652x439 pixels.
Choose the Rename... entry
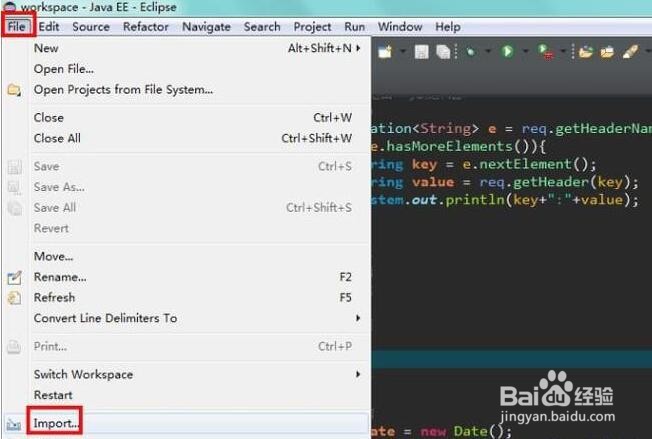(x=186, y=277)
